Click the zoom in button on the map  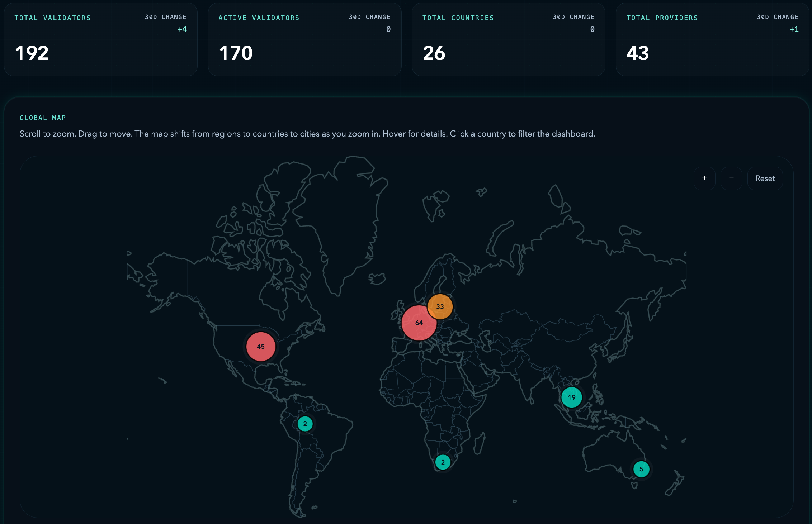[704, 178]
